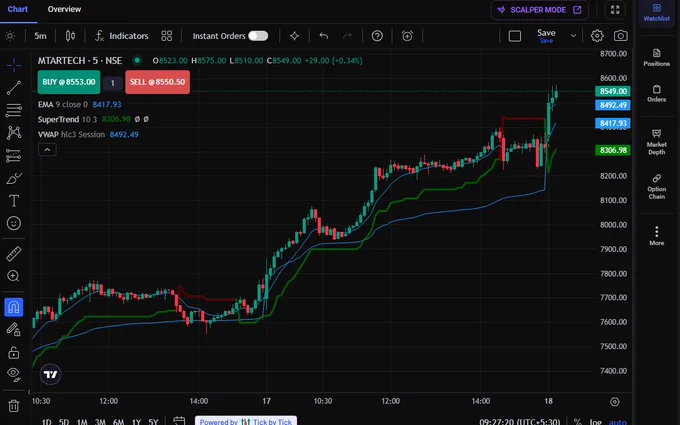Screen dimensions: 680x425
Task: Click the sparkle icon after Instant Orders
Action: point(294,36)
